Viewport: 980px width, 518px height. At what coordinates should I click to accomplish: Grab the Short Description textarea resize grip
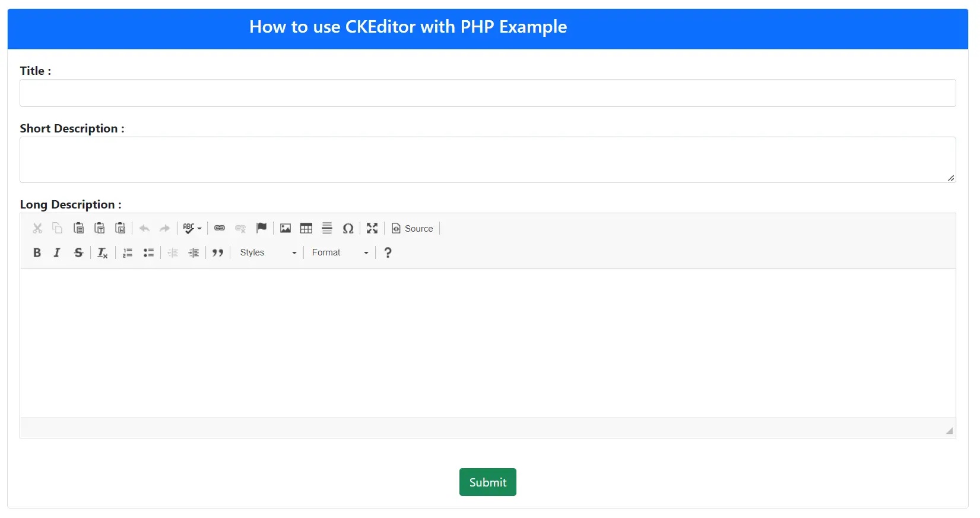(x=951, y=178)
